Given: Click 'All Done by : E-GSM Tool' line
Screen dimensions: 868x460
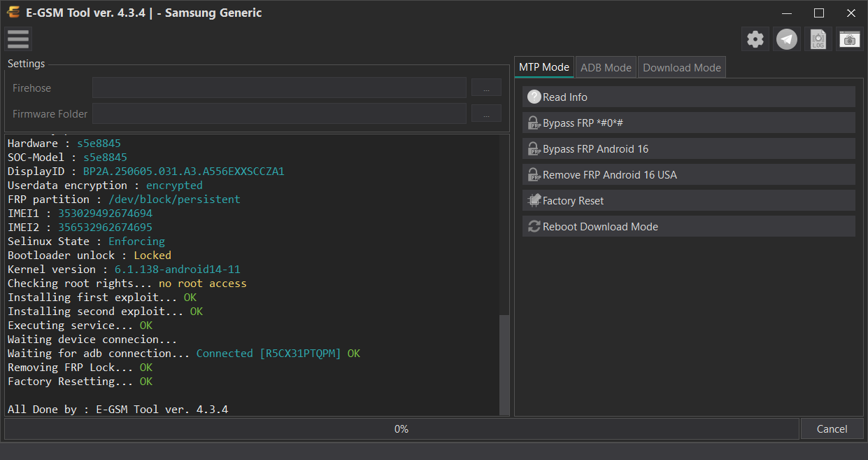Looking at the screenshot, I should click(118, 409).
